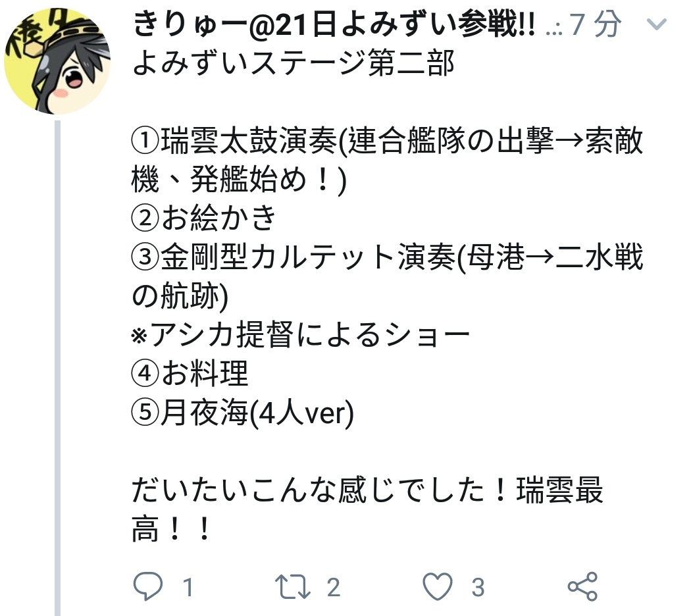View retweets via the count 2

pyautogui.click(x=334, y=587)
